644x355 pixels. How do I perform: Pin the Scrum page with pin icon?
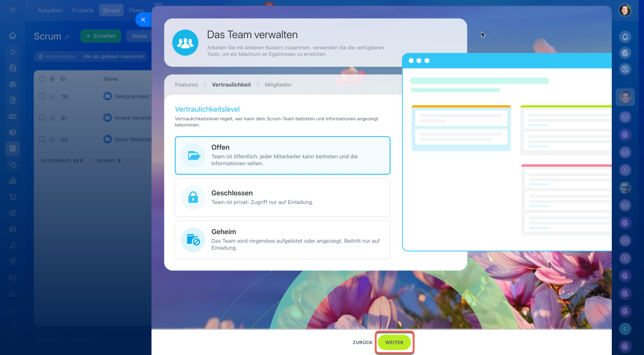[x=67, y=37]
